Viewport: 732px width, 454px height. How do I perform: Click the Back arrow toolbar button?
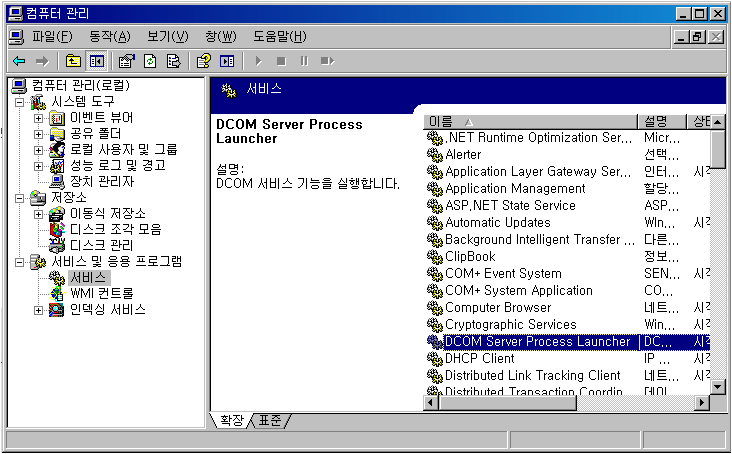[19, 61]
